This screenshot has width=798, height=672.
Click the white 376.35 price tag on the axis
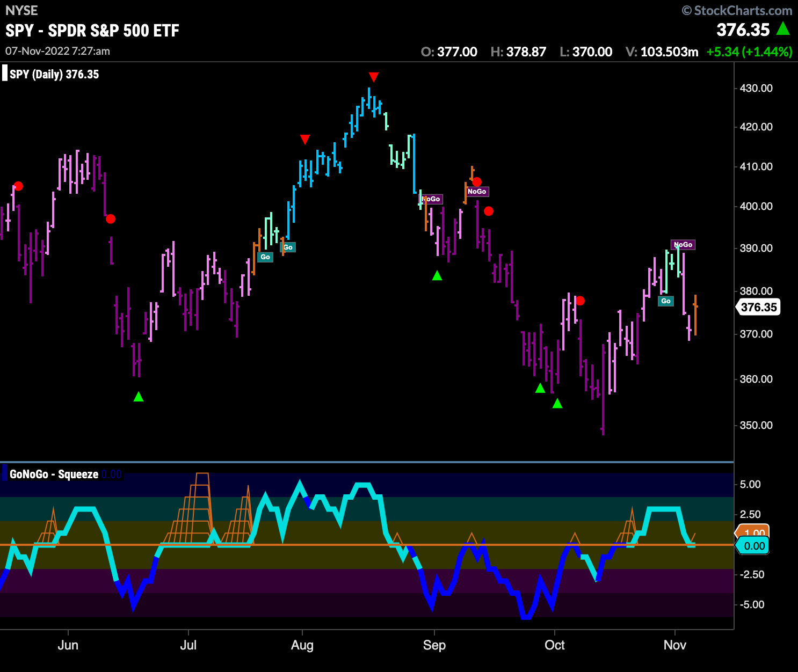758,307
